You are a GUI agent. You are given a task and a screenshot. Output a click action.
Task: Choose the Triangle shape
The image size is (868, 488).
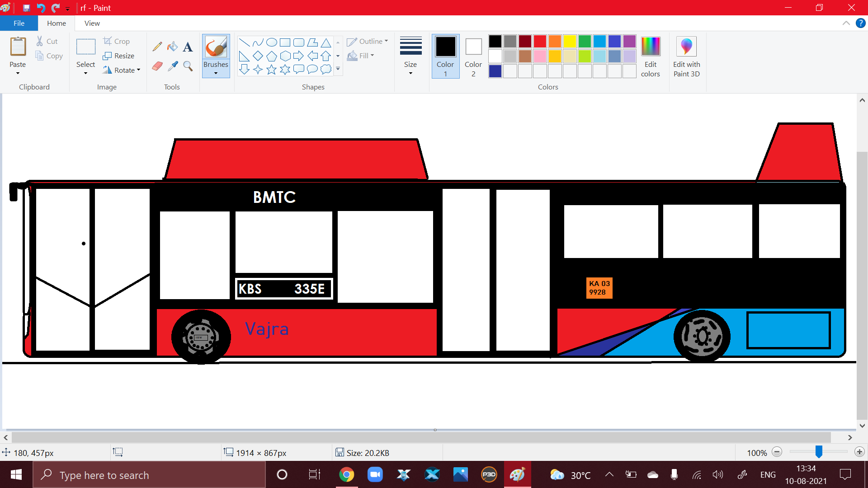pos(325,42)
